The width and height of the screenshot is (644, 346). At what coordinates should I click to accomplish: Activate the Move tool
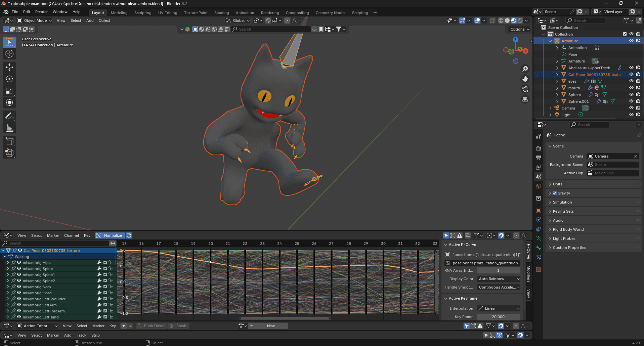[x=9, y=67]
